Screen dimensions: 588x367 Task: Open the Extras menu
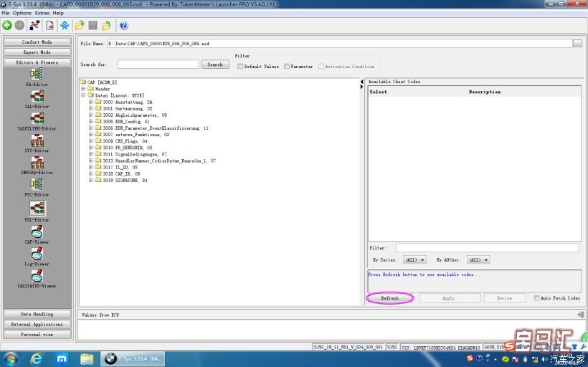pos(42,13)
